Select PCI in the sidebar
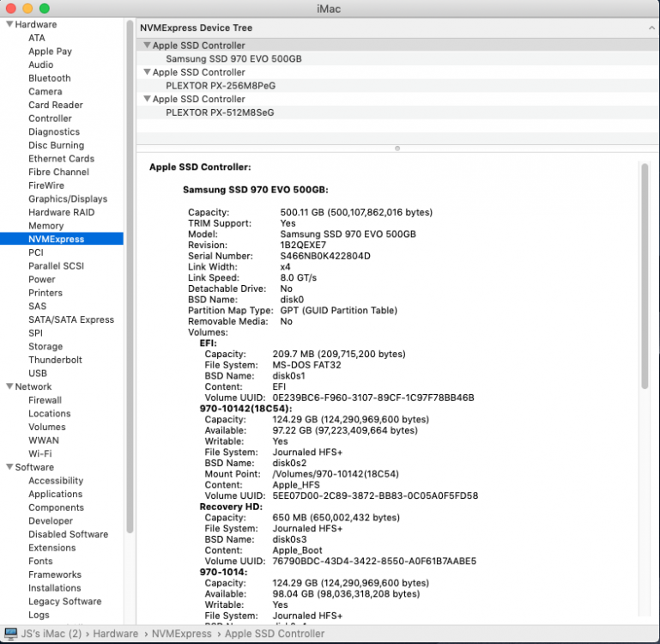660x644 pixels. [x=36, y=252]
